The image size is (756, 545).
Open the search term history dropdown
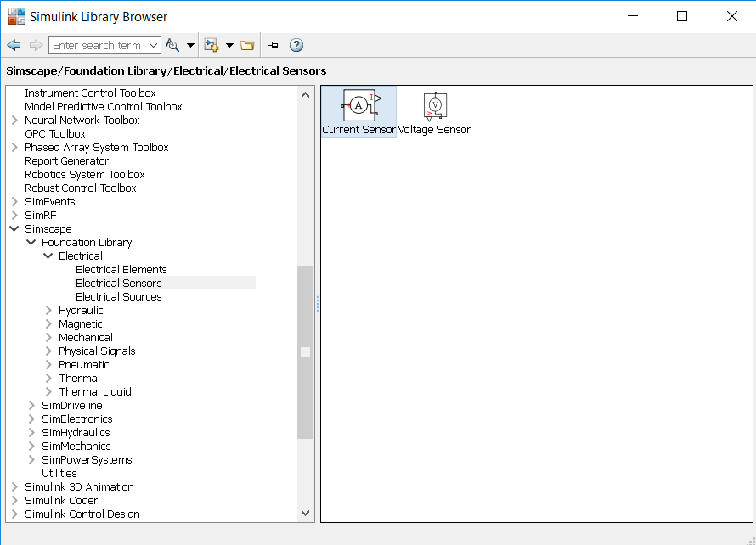point(153,45)
